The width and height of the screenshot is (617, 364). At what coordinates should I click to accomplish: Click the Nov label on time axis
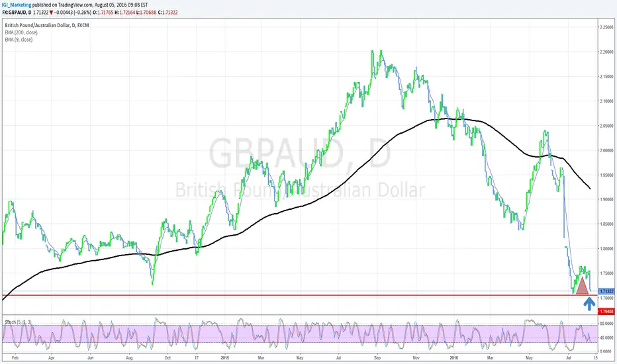point(416,358)
